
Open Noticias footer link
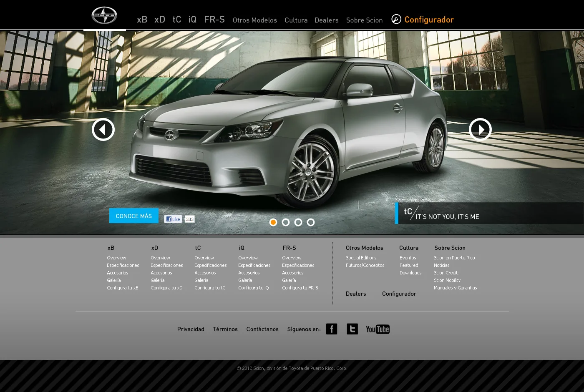tap(442, 265)
